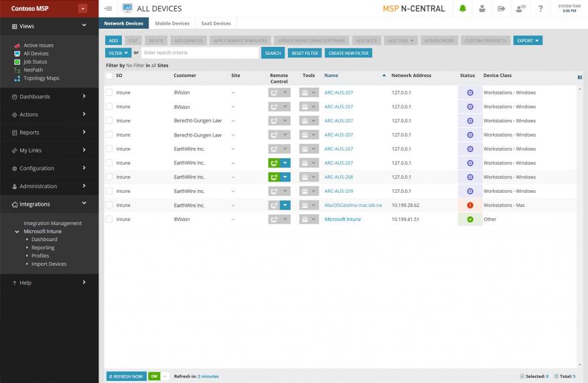This screenshot has height=383, width=588.
Task: Click the green status icon for Microsoft Intune
Action: (470, 219)
